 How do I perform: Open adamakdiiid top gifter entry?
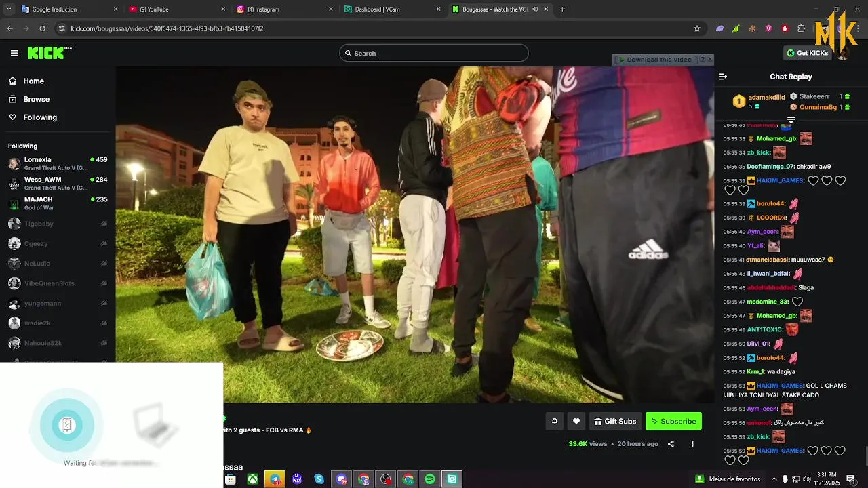[759, 102]
